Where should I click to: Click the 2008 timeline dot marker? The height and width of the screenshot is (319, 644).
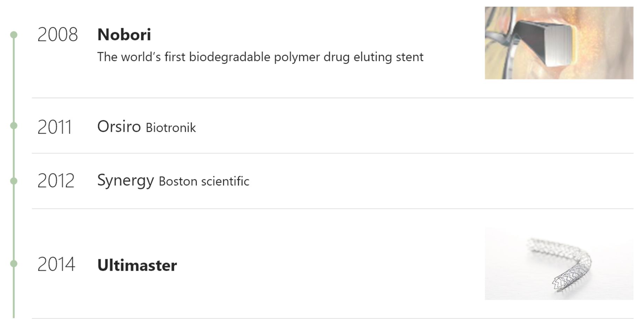pyautogui.click(x=14, y=35)
